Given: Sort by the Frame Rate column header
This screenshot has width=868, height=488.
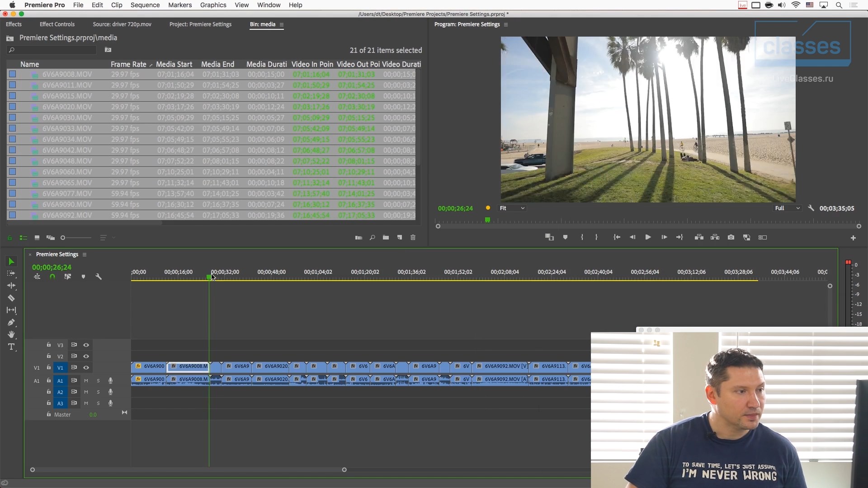Looking at the screenshot, I should click(x=128, y=64).
